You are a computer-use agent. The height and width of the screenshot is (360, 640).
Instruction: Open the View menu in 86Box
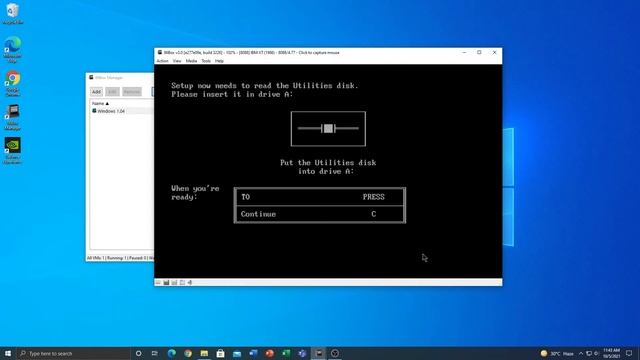(x=177, y=61)
